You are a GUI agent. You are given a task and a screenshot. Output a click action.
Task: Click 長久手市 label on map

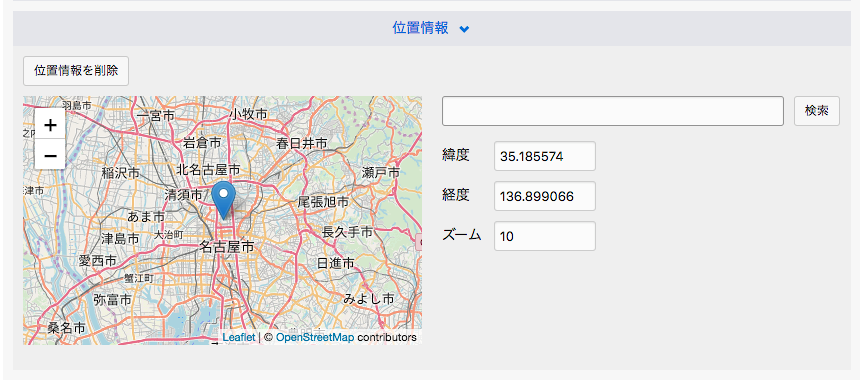(348, 232)
